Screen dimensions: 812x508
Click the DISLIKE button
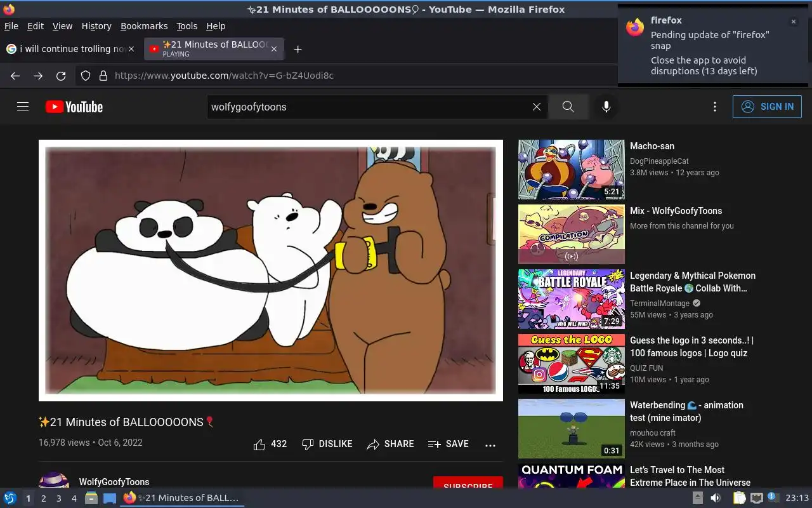[327, 444]
